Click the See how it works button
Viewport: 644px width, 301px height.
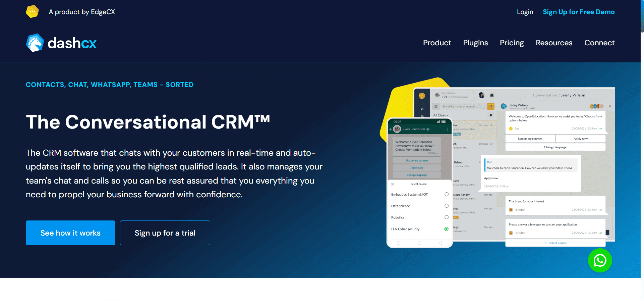pyautogui.click(x=70, y=233)
